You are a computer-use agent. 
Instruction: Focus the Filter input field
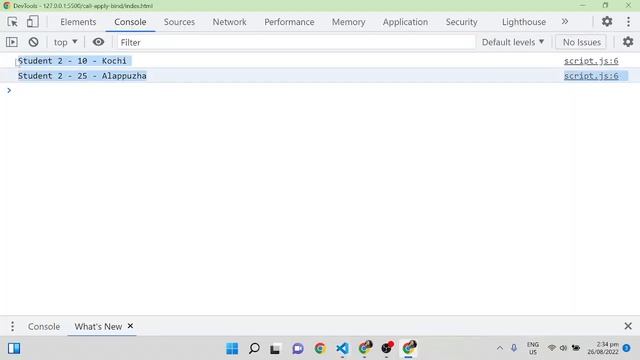[297, 42]
